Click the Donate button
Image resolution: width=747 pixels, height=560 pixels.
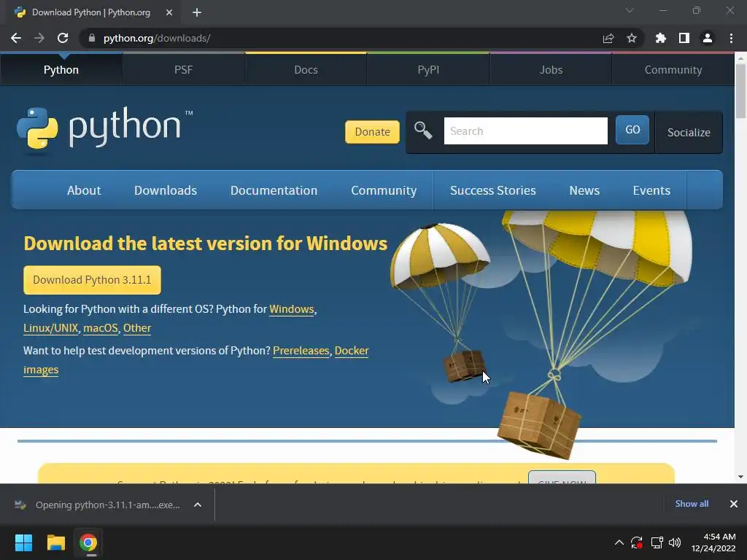click(372, 132)
